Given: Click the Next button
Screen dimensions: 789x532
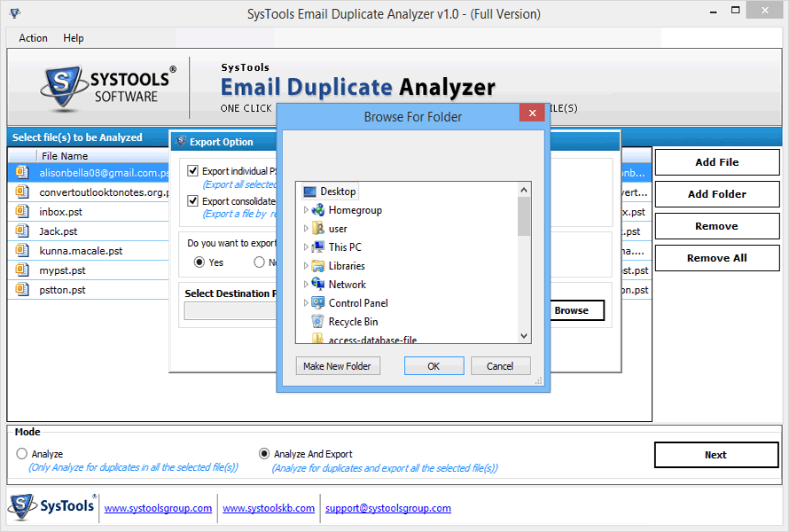Looking at the screenshot, I should [716, 455].
